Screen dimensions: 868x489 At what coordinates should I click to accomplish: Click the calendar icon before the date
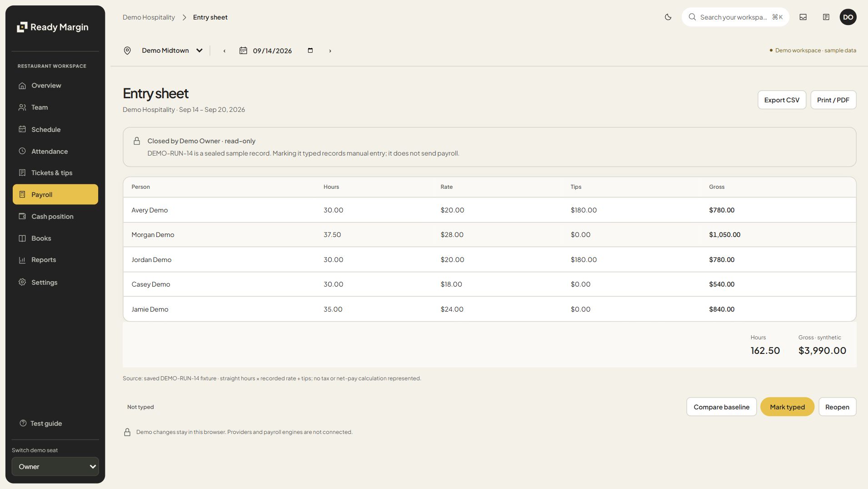pos(243,50)
